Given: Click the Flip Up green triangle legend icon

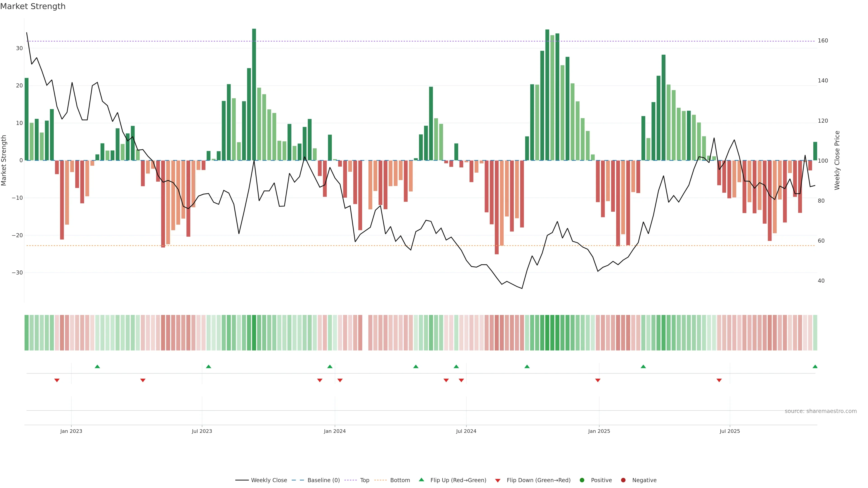Looking at the screenshot, I should (x=421, y=480).
